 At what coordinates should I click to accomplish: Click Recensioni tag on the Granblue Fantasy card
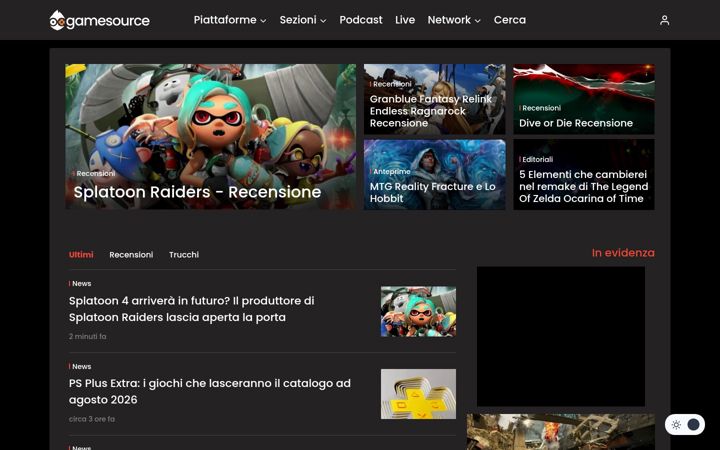tap(391, 84)
